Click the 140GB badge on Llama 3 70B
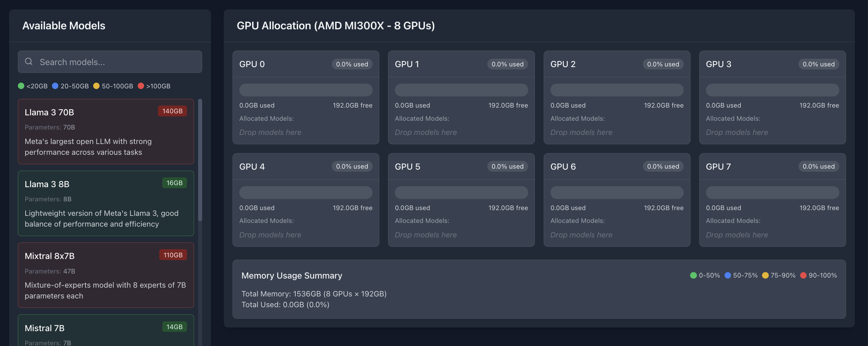868x346 pixels. [172, 111]
